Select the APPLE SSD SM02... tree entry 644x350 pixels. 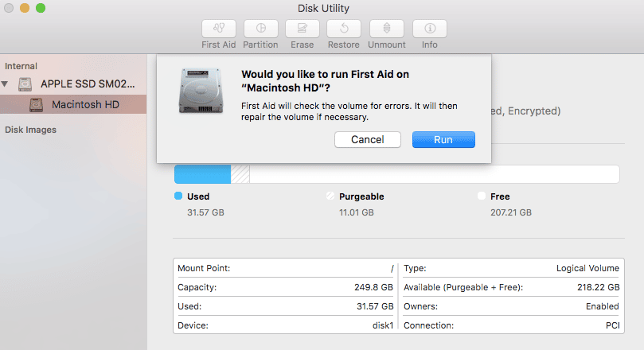pyautogui.click(x=88, y=84)
